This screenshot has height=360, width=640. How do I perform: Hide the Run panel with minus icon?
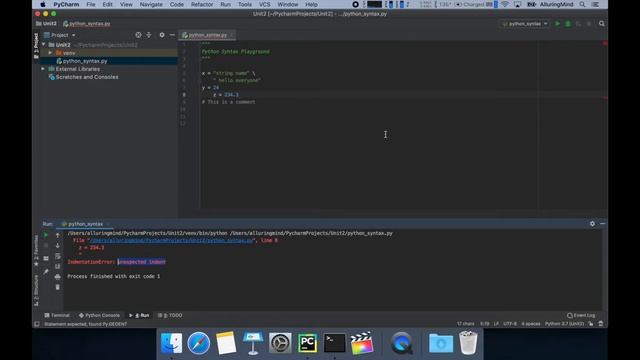602,224
